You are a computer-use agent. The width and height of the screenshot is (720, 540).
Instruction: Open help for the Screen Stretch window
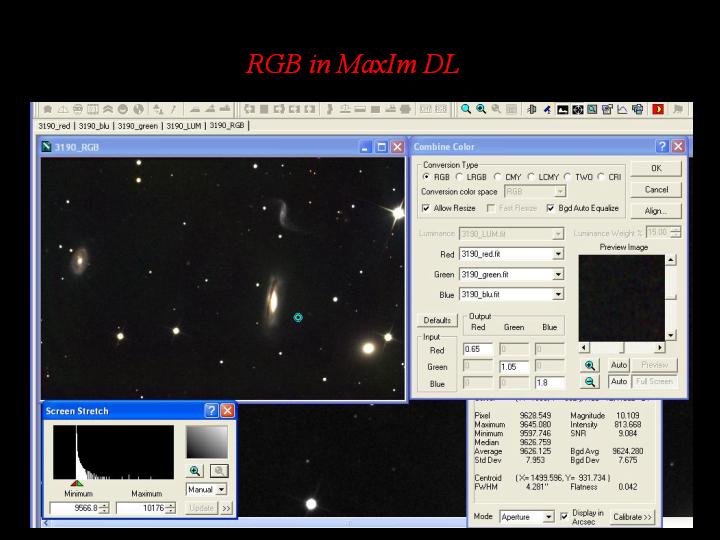click(211, 411)
